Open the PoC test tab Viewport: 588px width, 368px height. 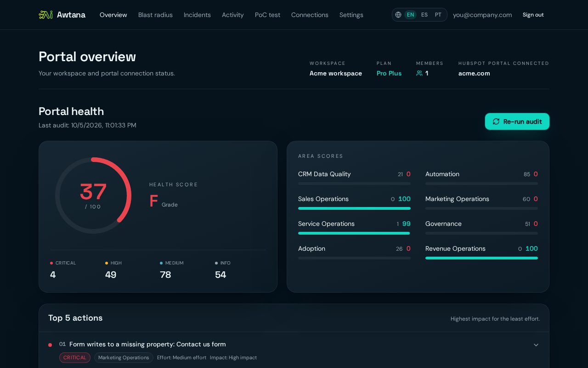pos(267,15)
